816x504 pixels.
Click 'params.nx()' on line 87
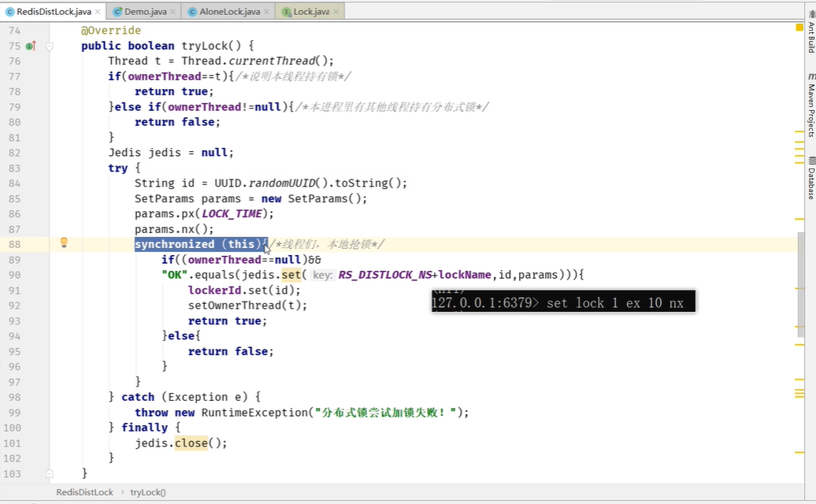coord(171,229)
